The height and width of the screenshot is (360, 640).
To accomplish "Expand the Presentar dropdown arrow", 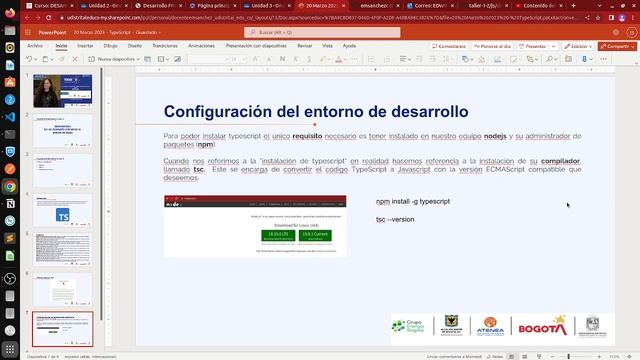I will coord(553,46).
